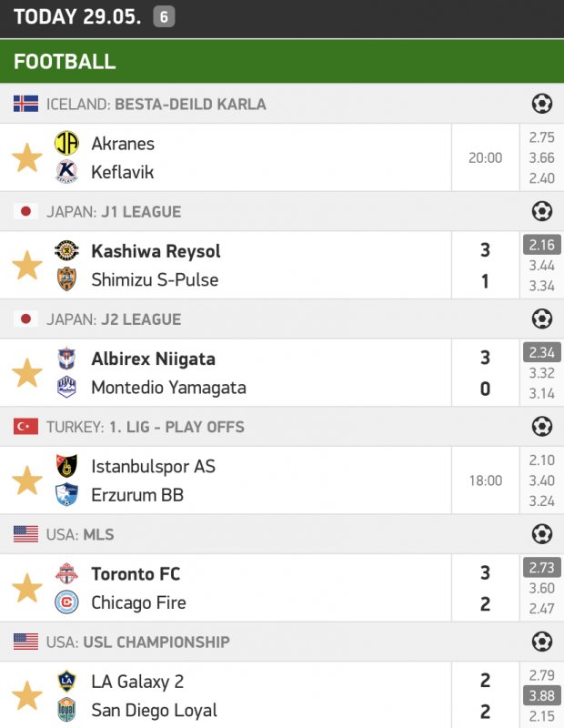
Task: Click the soccer ball icon for USL Championship
Action: coord(542,642)
